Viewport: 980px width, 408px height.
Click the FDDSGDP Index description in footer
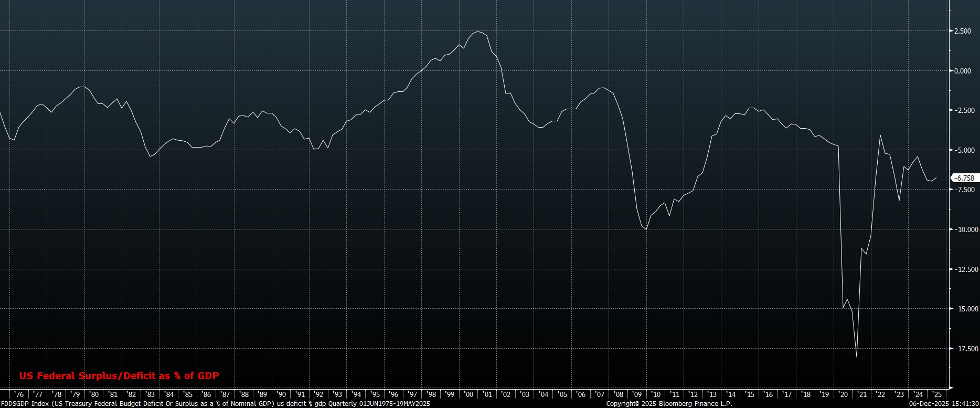[x=215, y=404]
